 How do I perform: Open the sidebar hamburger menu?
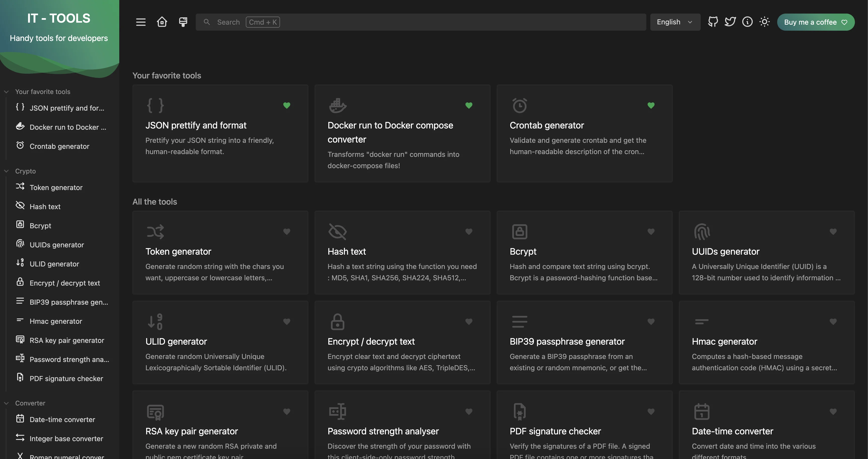141,22
